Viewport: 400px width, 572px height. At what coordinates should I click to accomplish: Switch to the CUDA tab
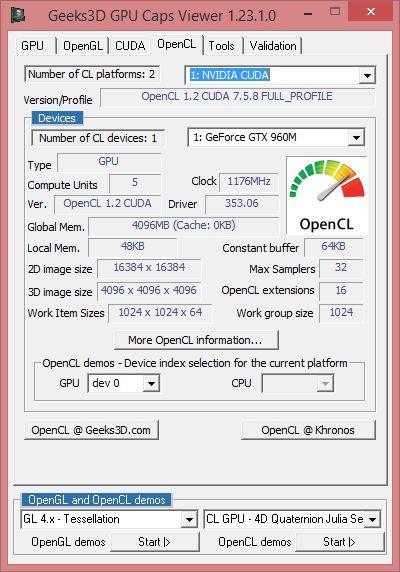130,46
